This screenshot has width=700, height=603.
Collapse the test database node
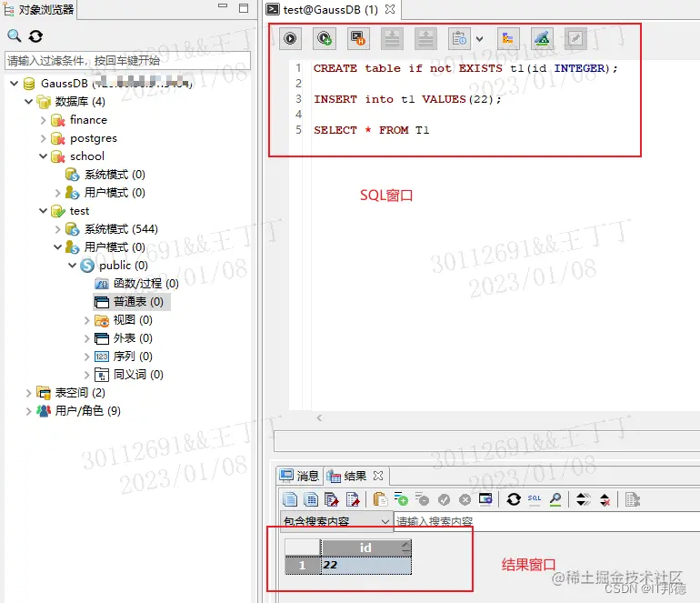[44, 211]
